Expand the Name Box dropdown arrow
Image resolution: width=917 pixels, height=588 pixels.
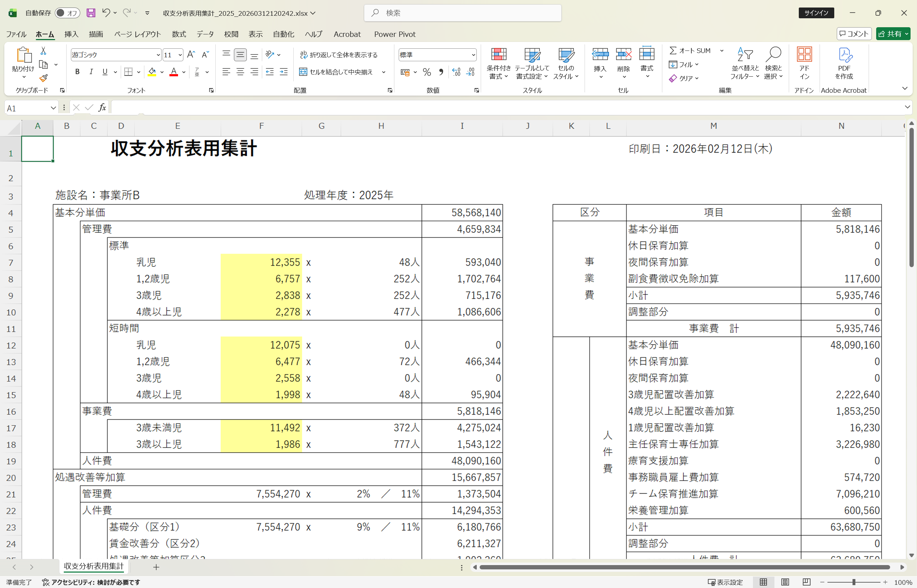pos(53,108)
